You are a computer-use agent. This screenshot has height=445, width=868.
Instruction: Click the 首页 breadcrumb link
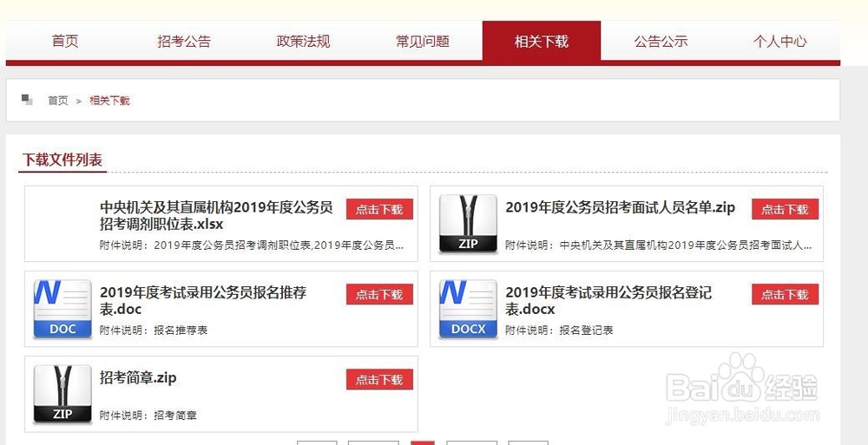(x=58, y=101)
